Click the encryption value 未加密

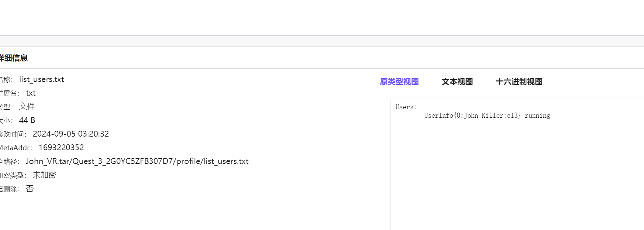pyautogui.click(x=44, y=175)
